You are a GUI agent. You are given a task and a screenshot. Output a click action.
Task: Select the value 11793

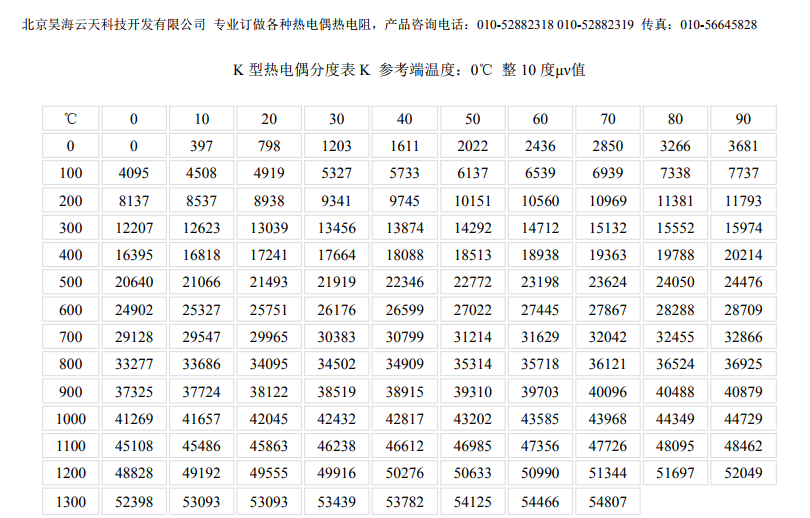click(743, 200)
